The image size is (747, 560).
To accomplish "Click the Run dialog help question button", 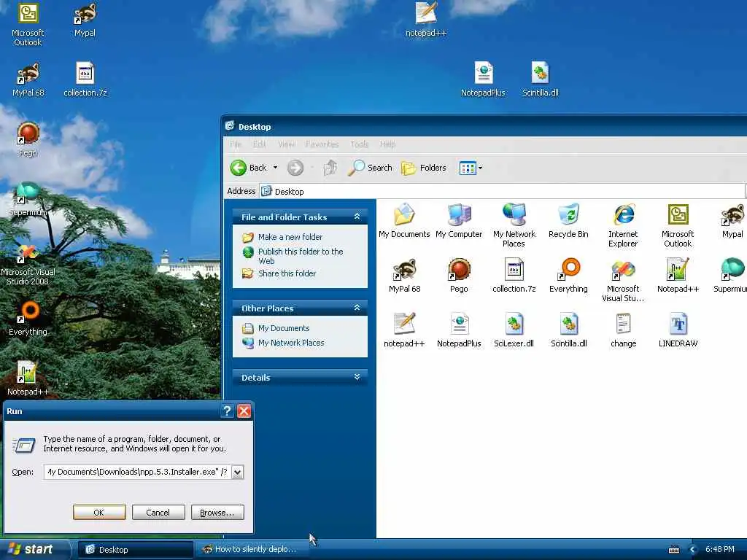I will 228,411.
